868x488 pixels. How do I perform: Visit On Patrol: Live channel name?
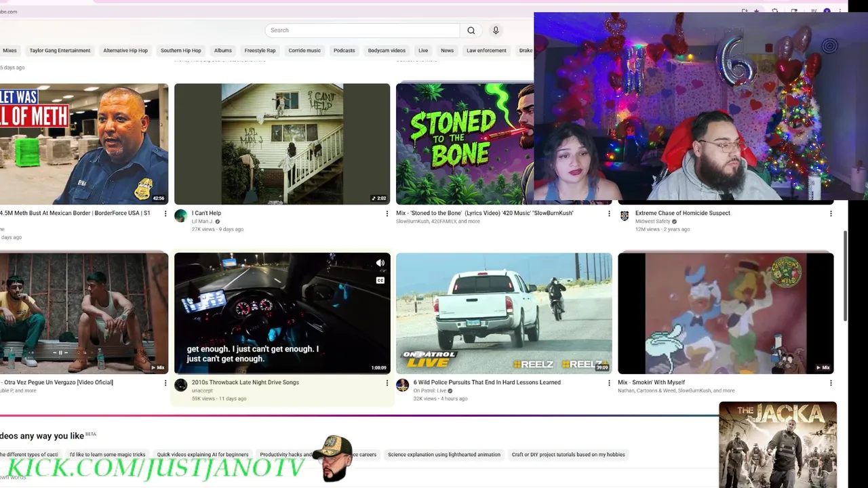coord(430,391)
